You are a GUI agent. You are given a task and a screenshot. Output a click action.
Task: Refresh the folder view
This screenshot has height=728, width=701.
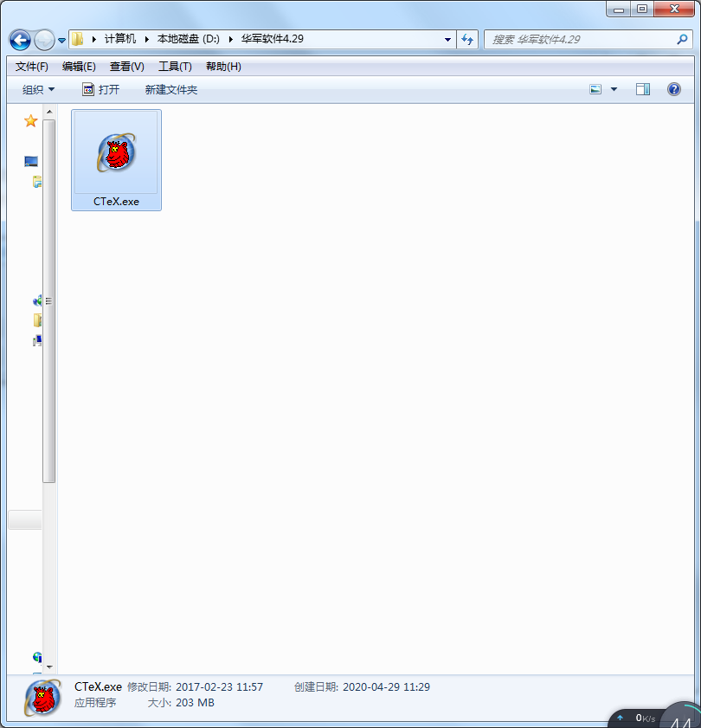coord(467,40)
